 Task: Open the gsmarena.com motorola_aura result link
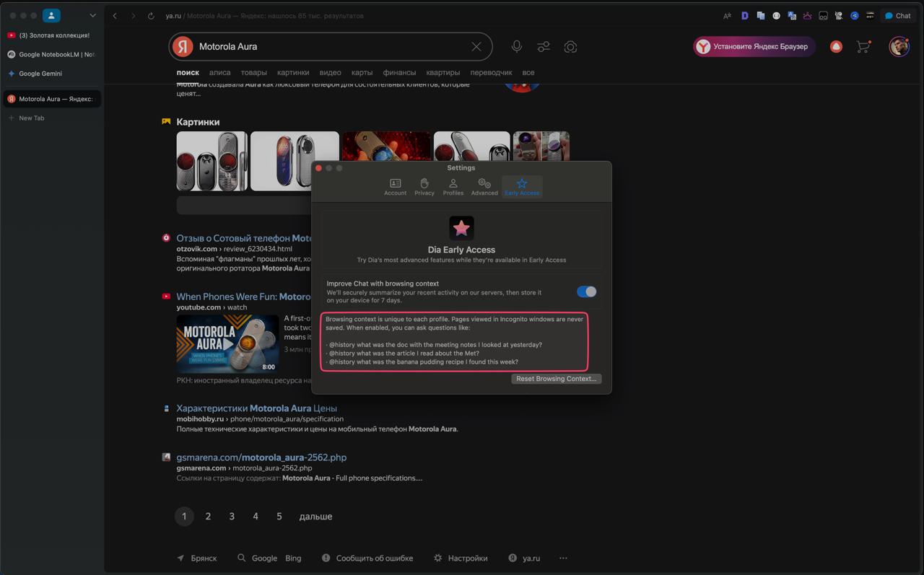pos(261,457)
